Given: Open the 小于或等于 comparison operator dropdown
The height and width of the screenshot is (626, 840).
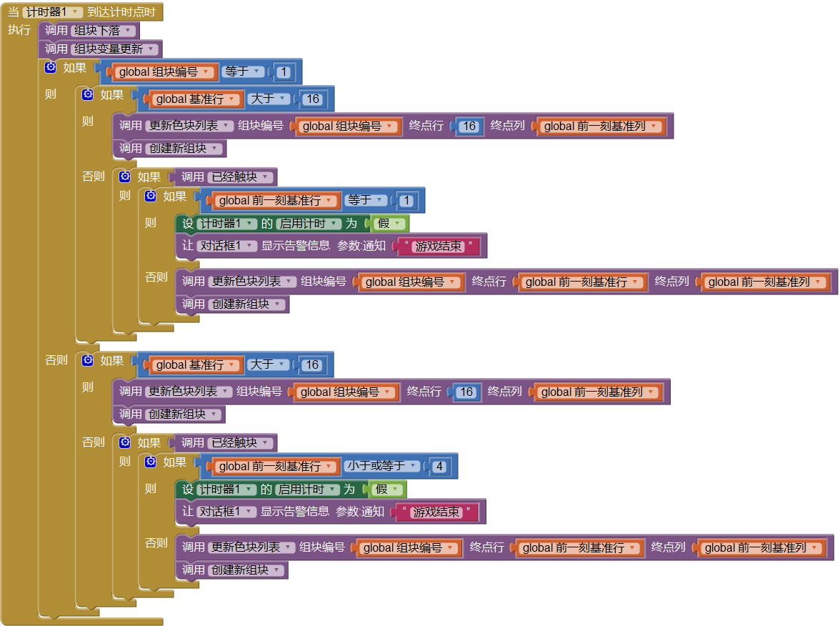Looking at the screenshot, I should [413, 466].
